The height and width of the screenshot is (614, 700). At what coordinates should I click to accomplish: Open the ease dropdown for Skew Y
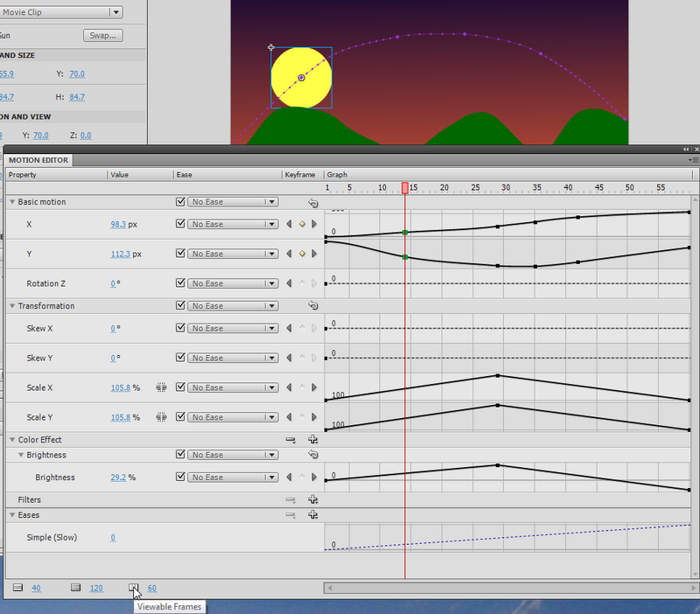coord(233,359)
